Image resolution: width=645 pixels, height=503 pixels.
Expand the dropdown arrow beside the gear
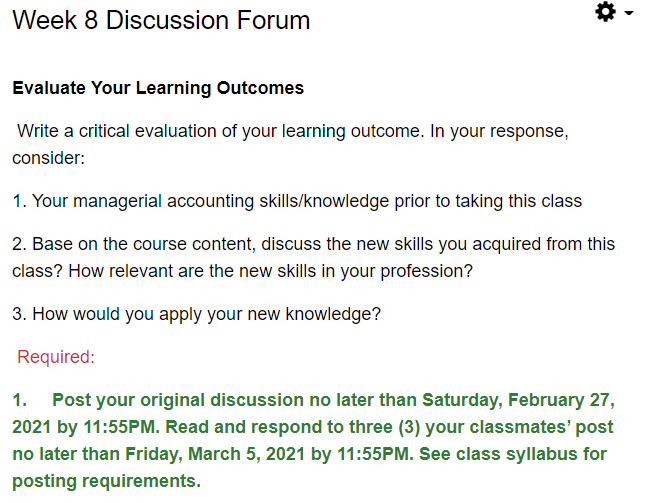[629, 13]
